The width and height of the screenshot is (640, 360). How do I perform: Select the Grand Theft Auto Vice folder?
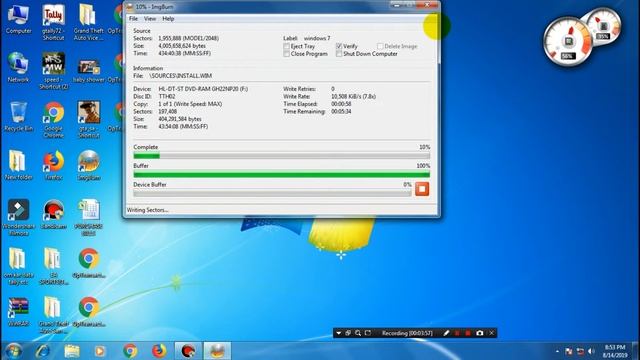tap(88, 22)
